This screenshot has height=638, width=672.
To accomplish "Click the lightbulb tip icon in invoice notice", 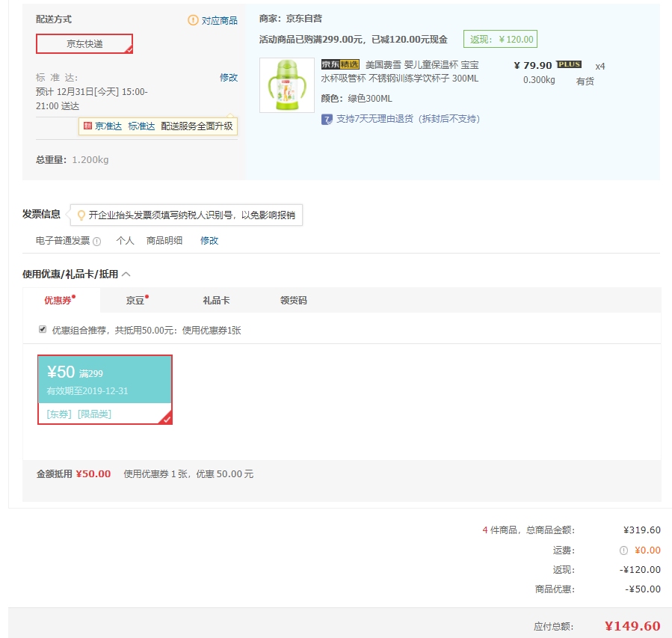I will tap(81, 215).
